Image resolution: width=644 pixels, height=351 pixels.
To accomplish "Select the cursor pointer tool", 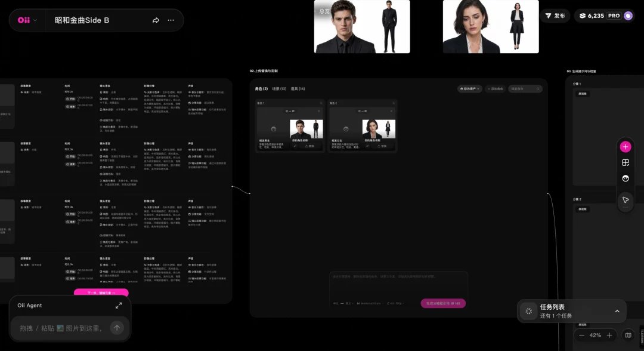I will [x=626, y=200].
